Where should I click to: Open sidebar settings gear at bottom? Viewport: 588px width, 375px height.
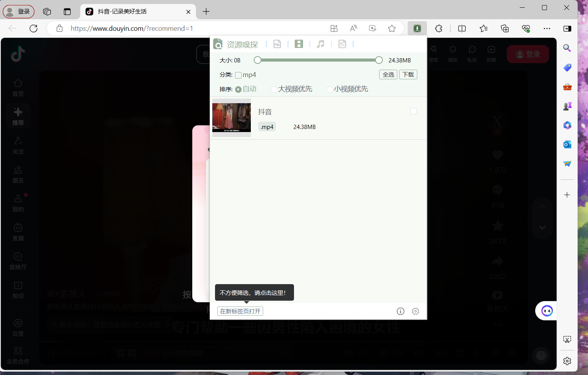click(567, 361)
